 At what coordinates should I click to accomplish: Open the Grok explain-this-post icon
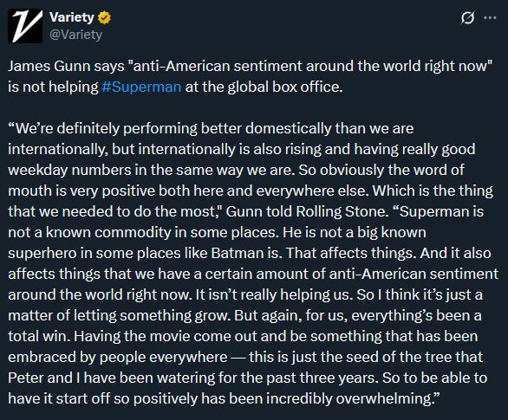pyautogui.click(x=467, y=18)
